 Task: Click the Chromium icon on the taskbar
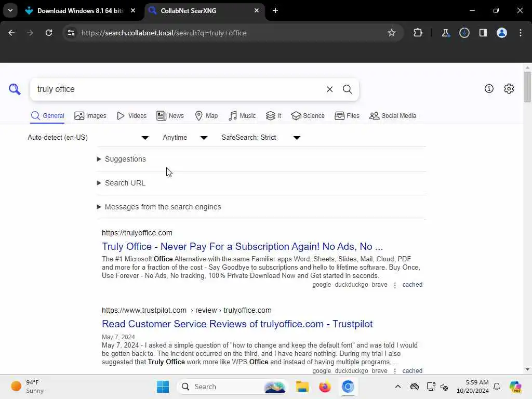tap(348, 387)
